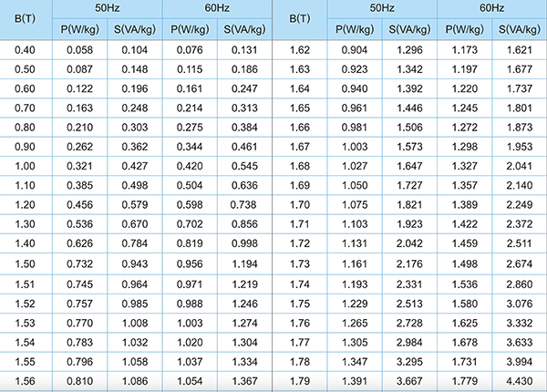Select the B value 1.70 cell
This screenshot has width=547, height=392.
tap(300, 205)
